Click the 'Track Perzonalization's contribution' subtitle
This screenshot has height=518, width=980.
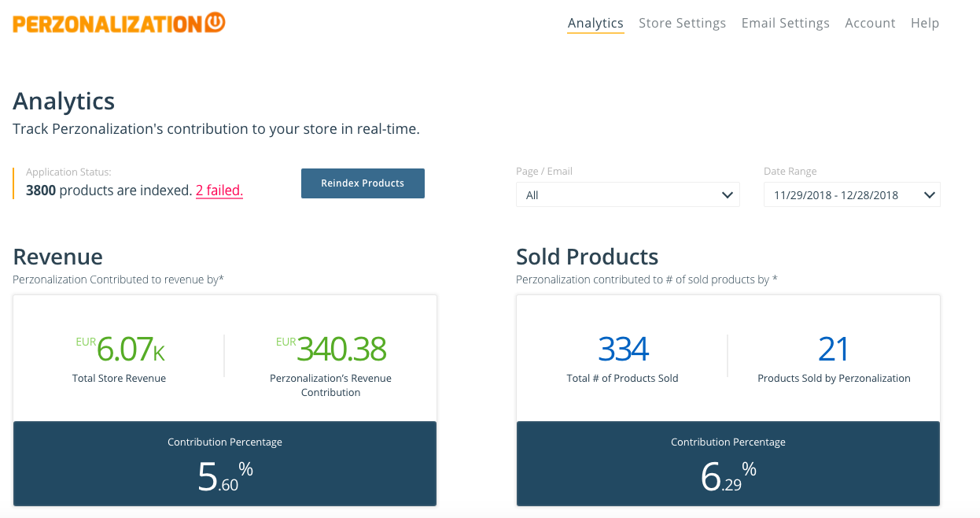(216, 129)
